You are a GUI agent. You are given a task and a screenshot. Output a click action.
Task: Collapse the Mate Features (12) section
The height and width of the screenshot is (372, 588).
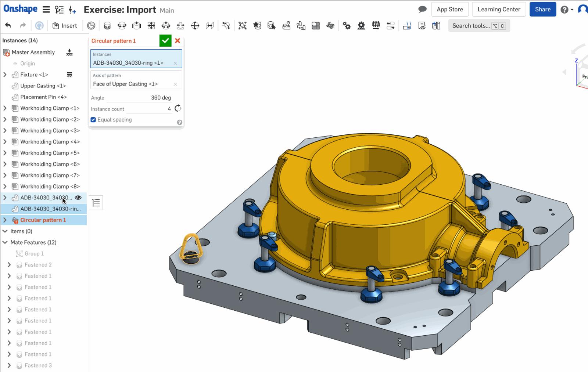pyautogui.click(x=5, y=242)
